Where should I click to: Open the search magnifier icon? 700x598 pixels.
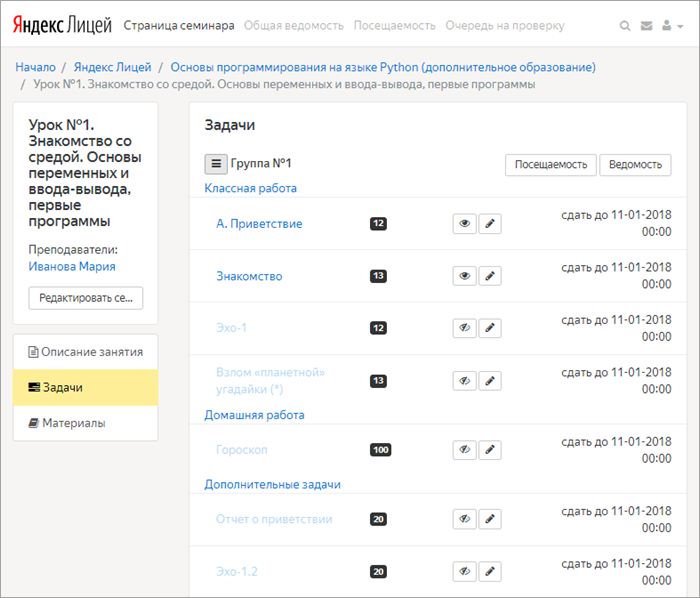(x=625, y=26)
